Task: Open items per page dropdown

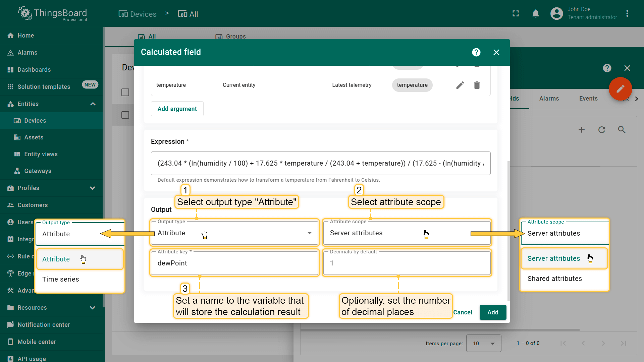Action: click(x=483, y=343)
